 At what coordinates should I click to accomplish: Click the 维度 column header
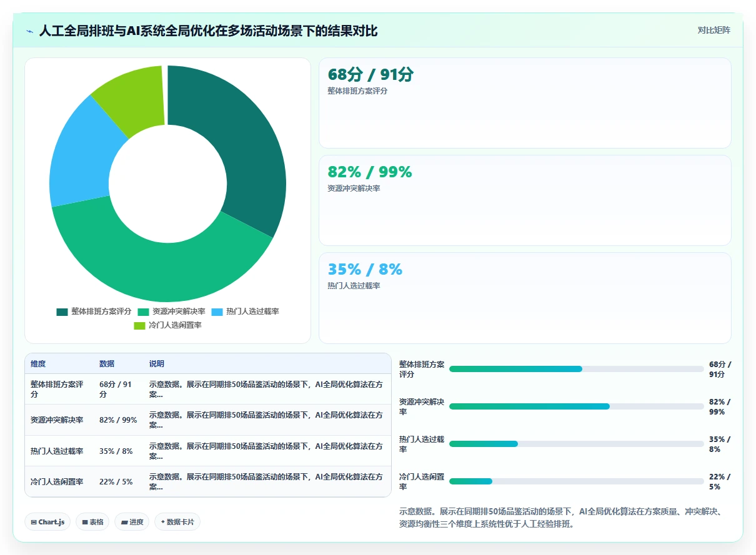click(x=38, y=364)
